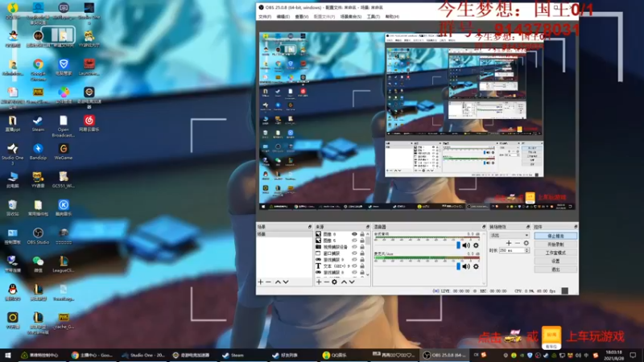The width and height of the screenshot is (644, 362).
Task: Pop out the scene transitions dock panel
Action: (x=528, y=227)
